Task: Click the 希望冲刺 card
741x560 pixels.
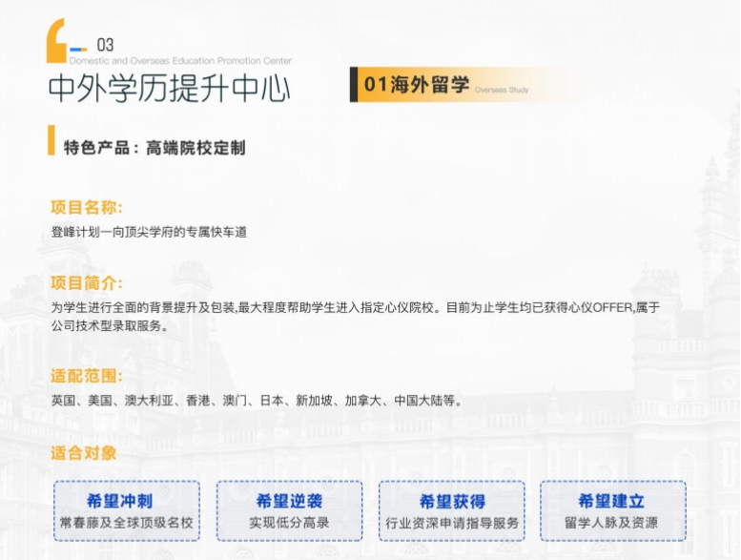Action: tap(127, 510)
